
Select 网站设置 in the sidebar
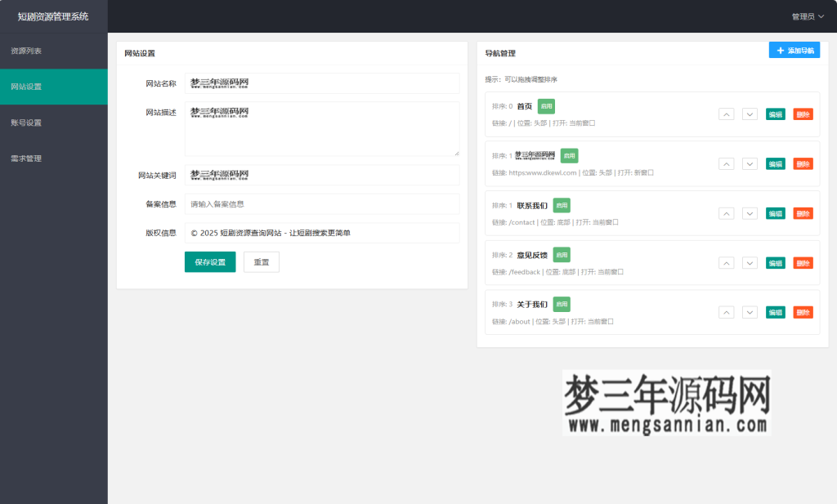(53, 87)
